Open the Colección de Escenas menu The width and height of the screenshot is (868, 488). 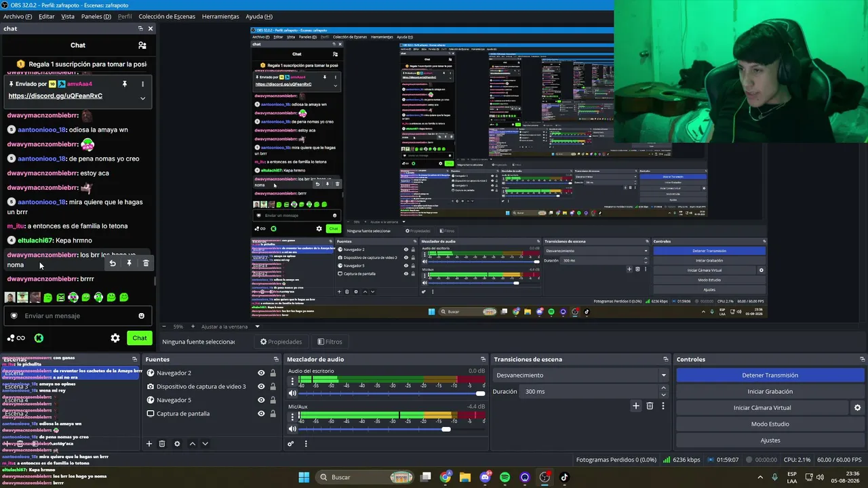tap(167, 16)
